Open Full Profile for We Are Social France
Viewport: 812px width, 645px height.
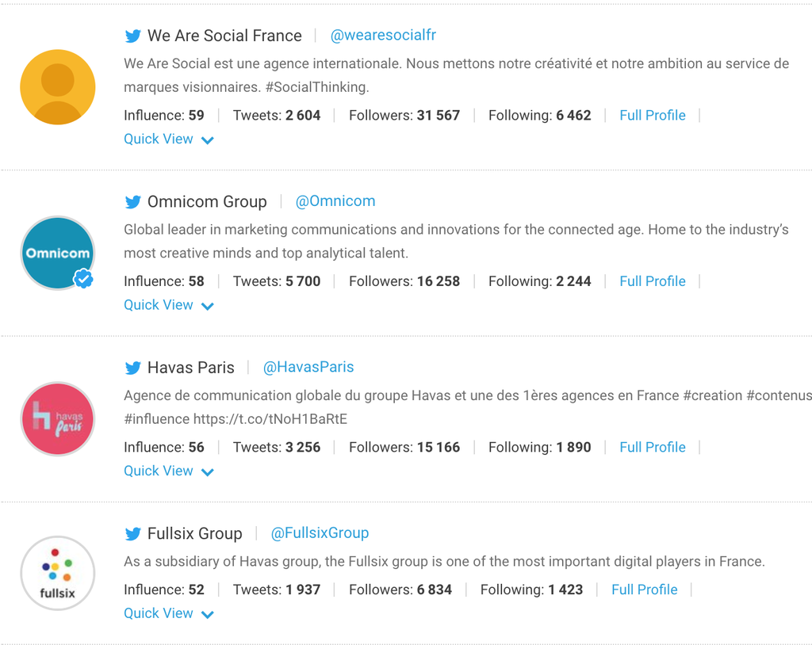point(653,116)
